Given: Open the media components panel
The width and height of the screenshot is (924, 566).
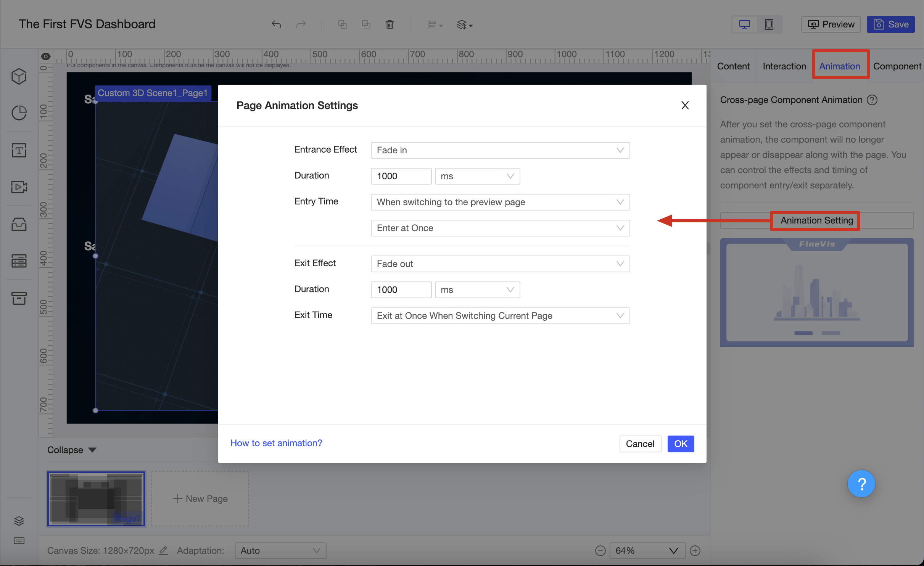Looking at the screenshot, I should click(x=19, y=187).
